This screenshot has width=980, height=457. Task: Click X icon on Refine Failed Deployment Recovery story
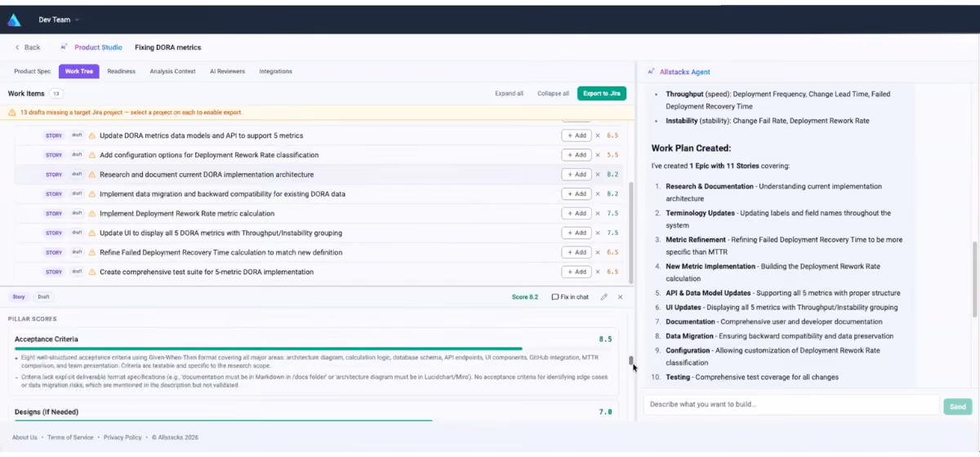pos(598,253)
